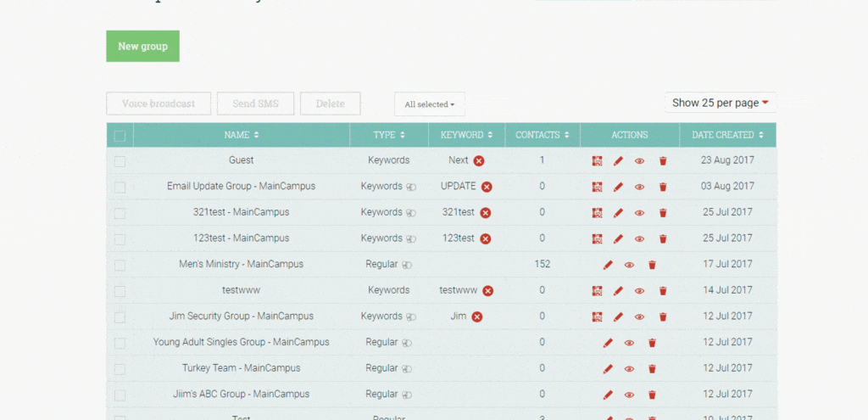The image size is (868, 420).
Task: Click the 17 Jul 2017 date cell
Action: tap(727, 264)
